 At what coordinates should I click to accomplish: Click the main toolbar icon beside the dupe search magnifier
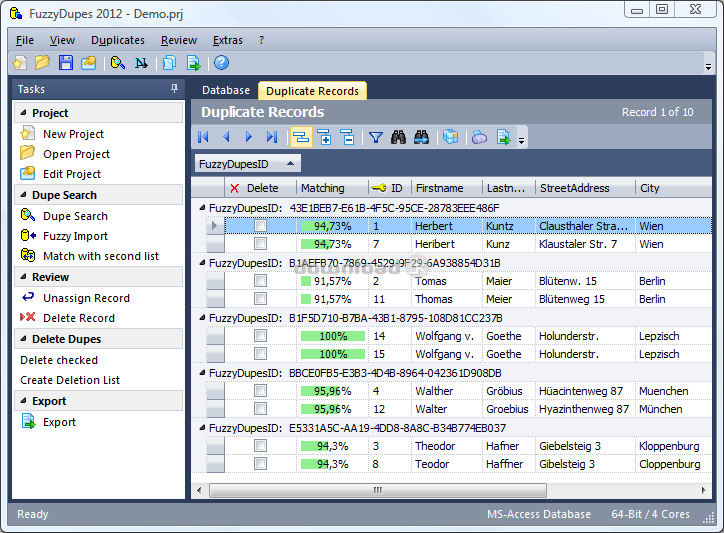141,63
